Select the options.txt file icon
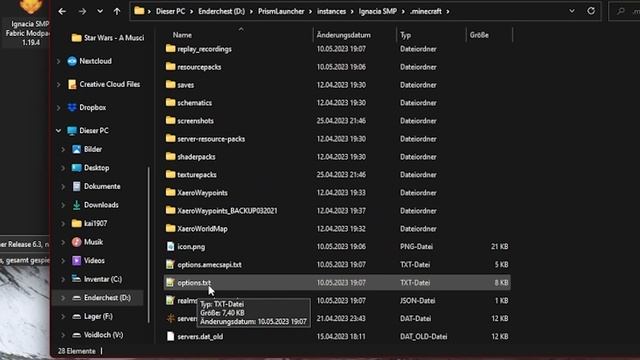Image resolution: width=640 pixels, height=360 pixels. pos(171,282)
